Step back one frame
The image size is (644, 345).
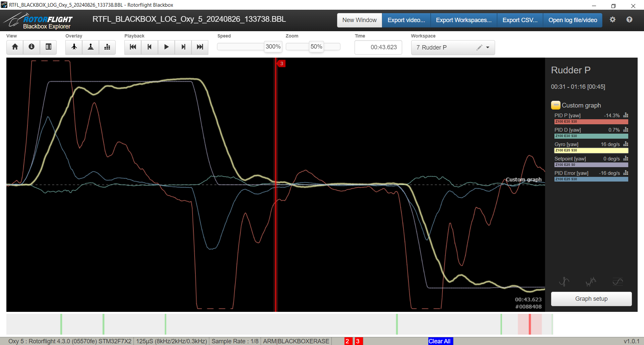[x=150, y=47]
